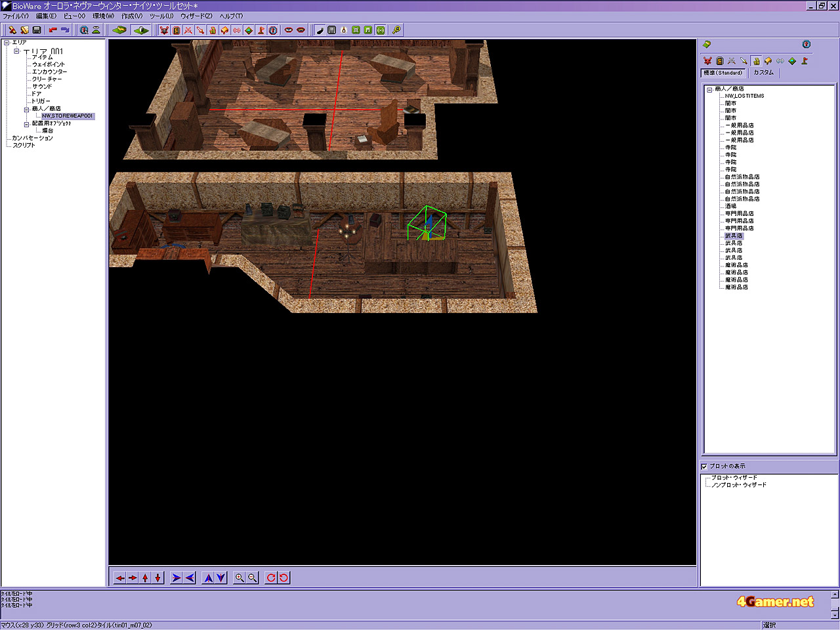Open the 編集 menu
Screen dimensions: 840x630
[x=46, y=16]
